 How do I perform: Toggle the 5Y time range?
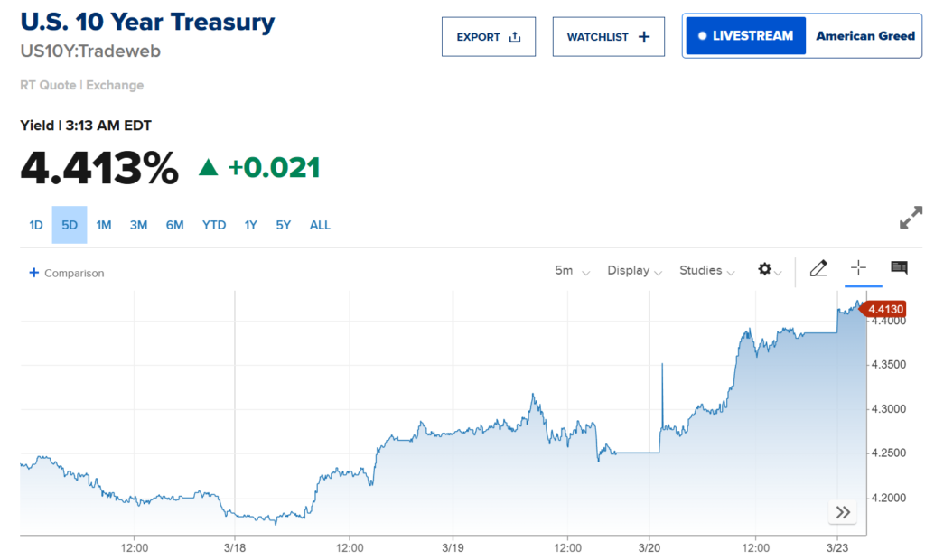(284, 225)
